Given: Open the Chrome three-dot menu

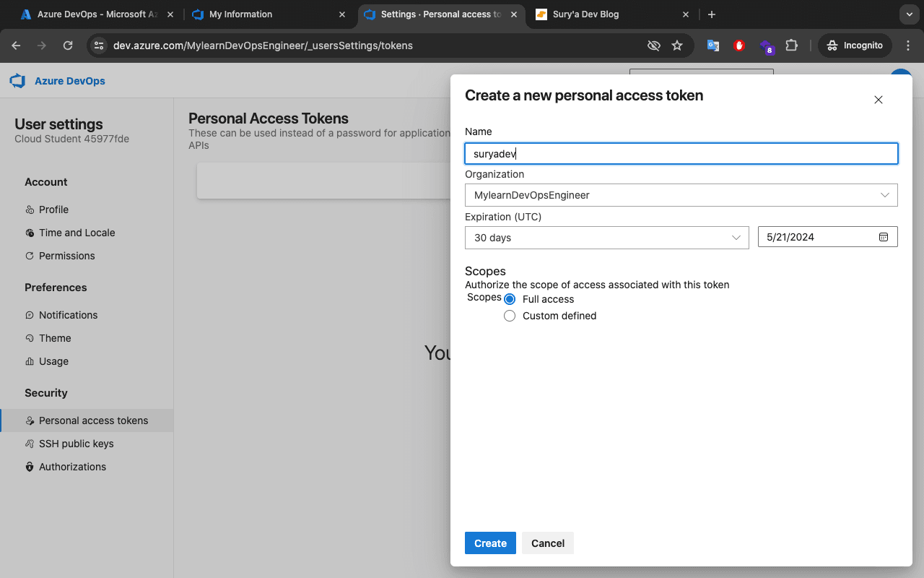Looking at the screenshot, I should 908,46.
